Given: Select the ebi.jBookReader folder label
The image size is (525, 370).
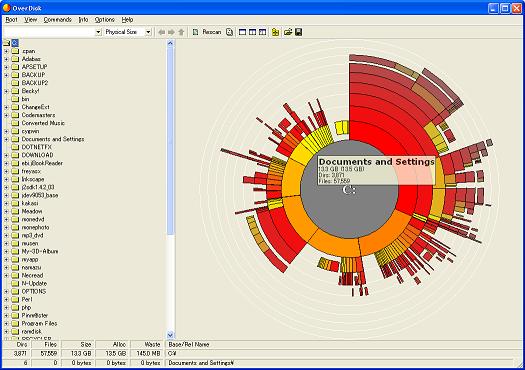Looking at the screenshot, I should (42, 163).
